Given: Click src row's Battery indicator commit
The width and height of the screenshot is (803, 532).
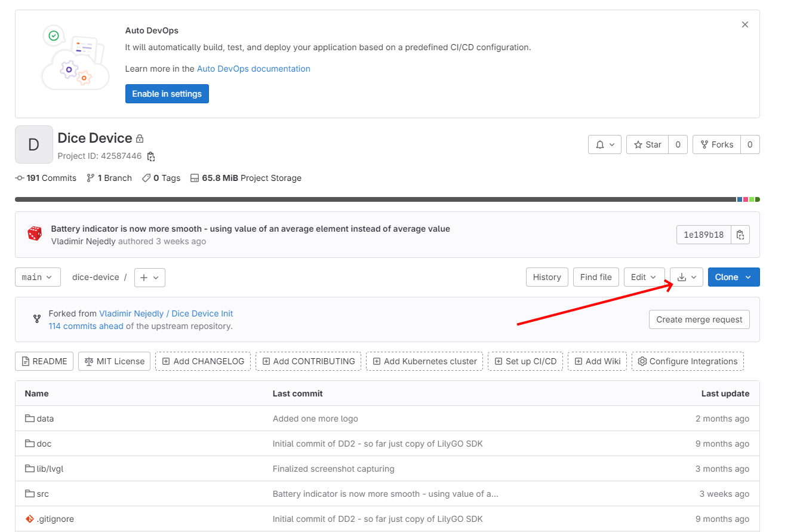Looking at the screenshot, I should (x=386, y=494).
